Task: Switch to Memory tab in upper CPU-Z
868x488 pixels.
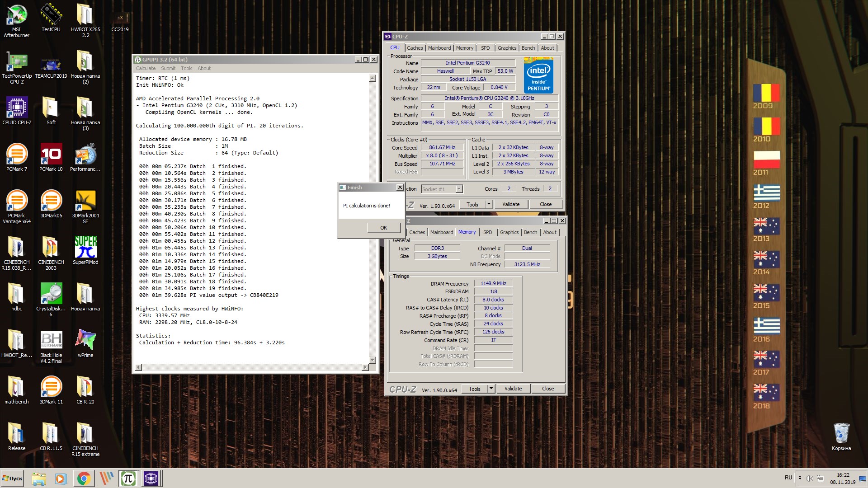Action: (x=465, y=48)
